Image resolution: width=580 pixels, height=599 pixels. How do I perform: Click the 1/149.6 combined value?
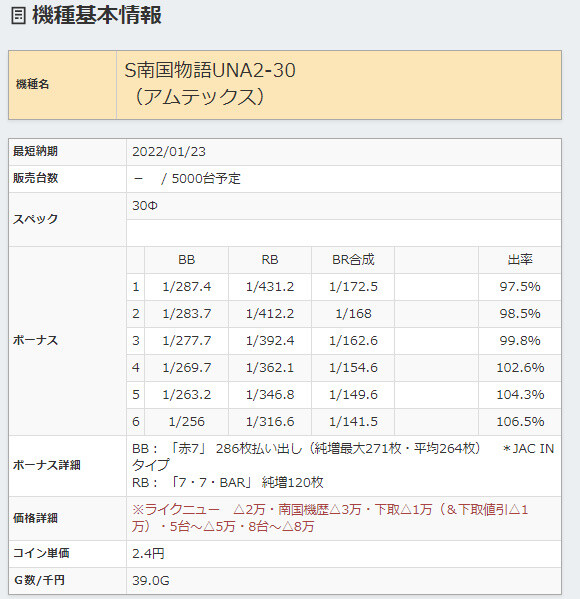pos(353,394)
